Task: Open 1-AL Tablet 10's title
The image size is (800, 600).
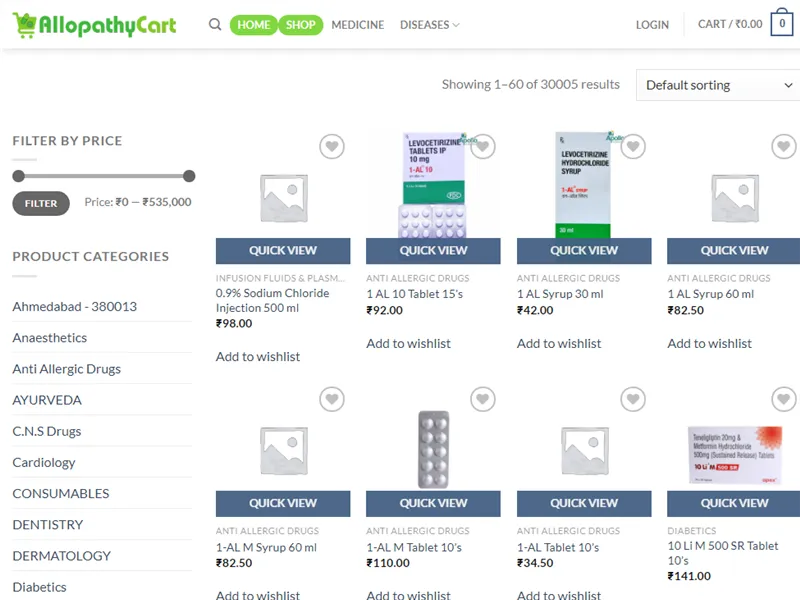Action: [x=558, y=547]
